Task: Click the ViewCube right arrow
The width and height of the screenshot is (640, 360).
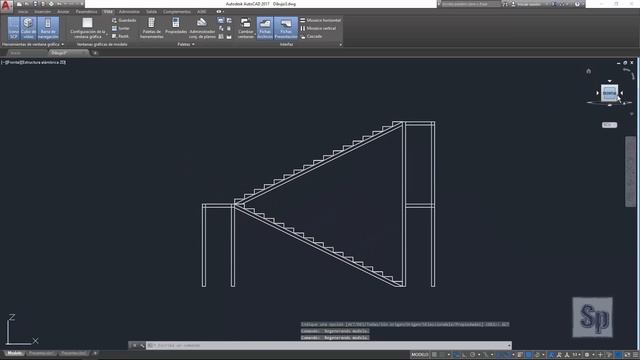Action: tap(621, 93)
